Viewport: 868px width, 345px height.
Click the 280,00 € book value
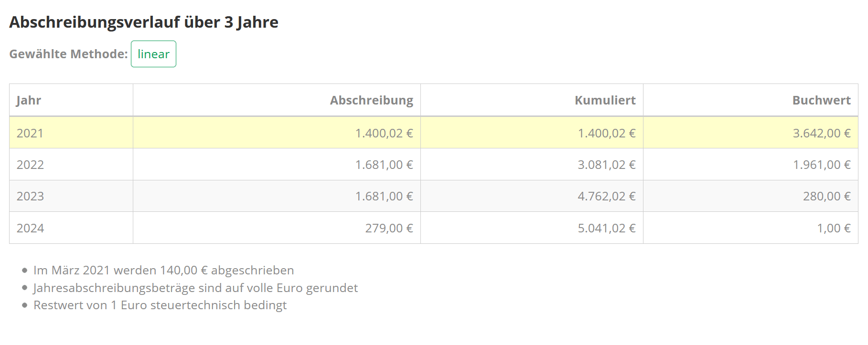[826, 196]
